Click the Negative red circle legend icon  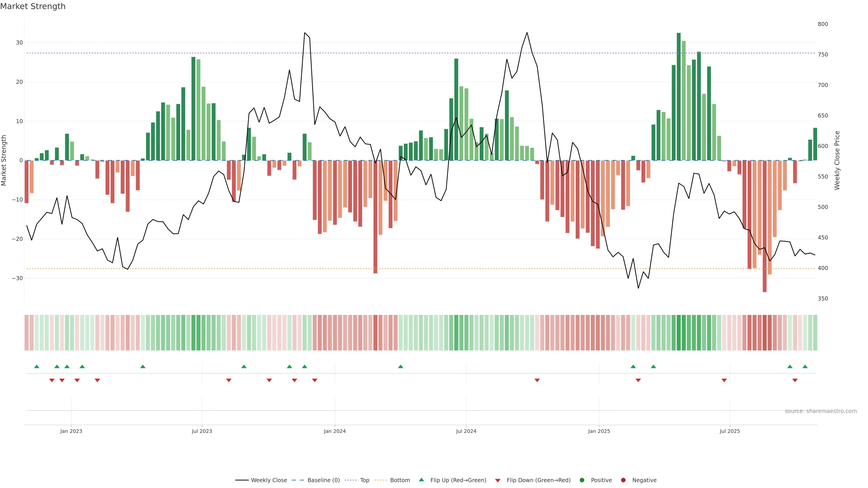[x=623, y=480]
